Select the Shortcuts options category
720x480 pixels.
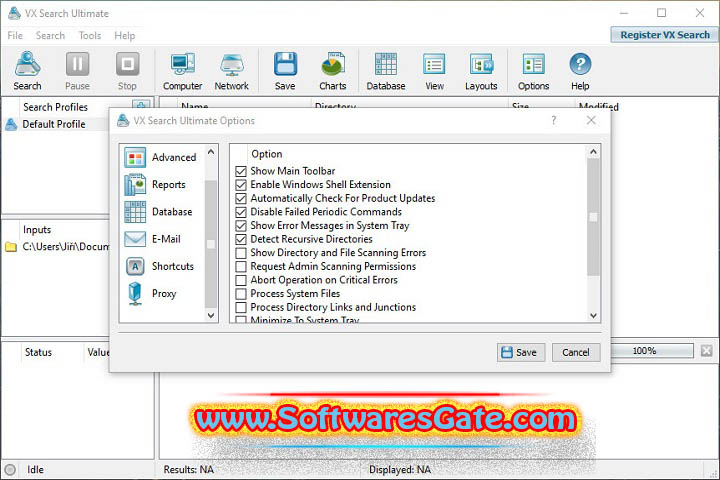159,266
